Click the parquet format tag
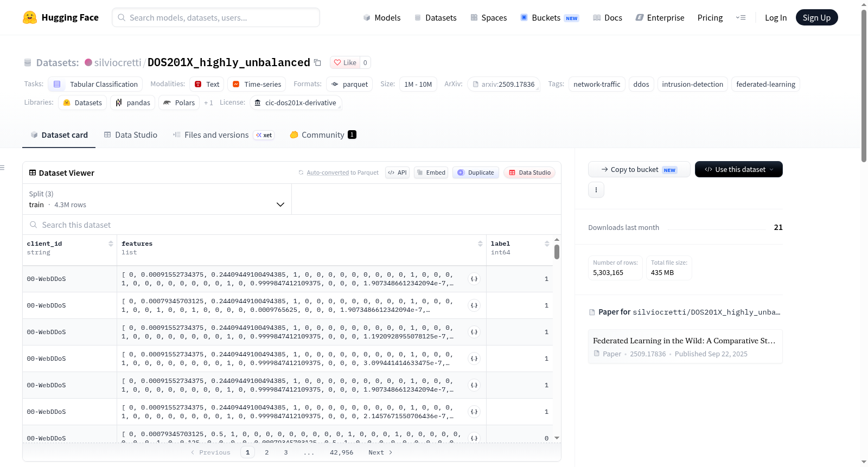This screenshot has width=868, height=467. pyautogui.click(x=349, y=84)
